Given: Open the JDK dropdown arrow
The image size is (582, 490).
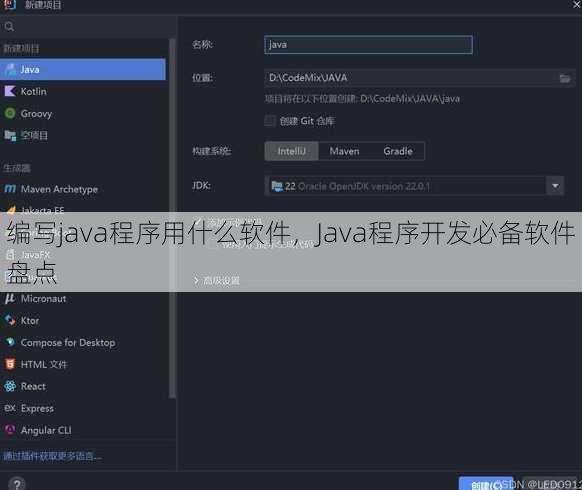Looking at the screenshot, I should click(555, 186).
